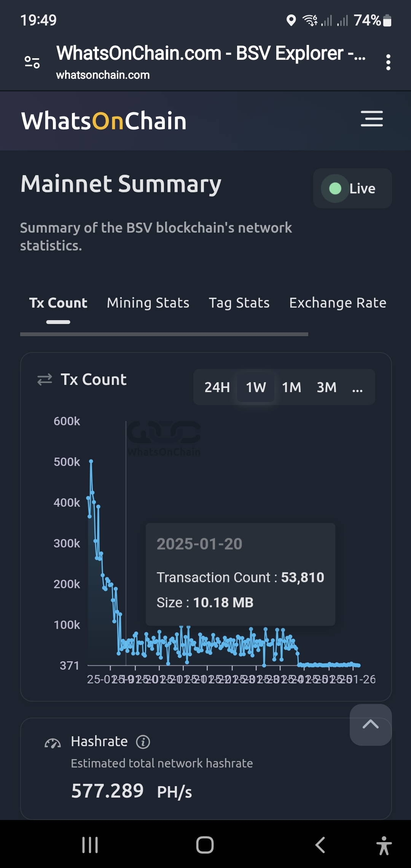The image size is (411, 868).
Task: Select the 3M time range
Action: [327, 387]
